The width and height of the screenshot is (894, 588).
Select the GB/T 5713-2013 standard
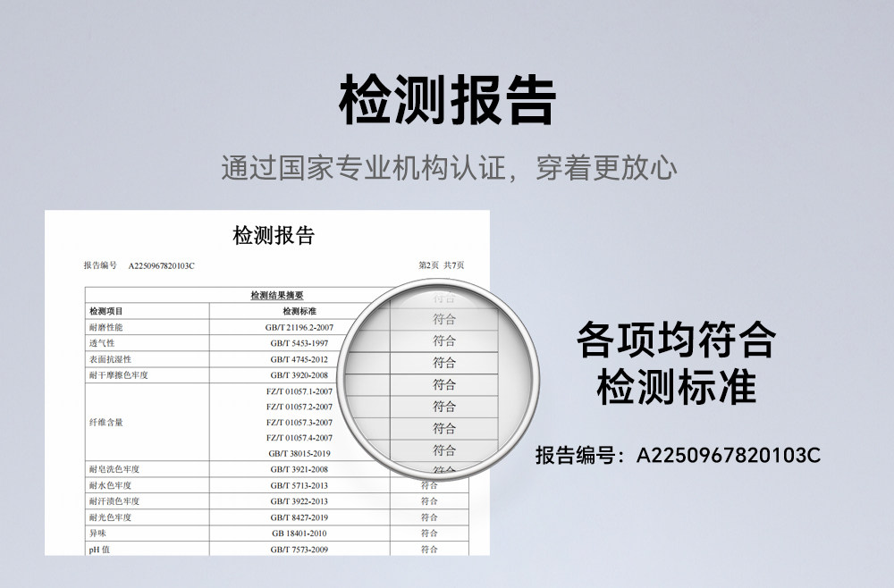point(299,485)
